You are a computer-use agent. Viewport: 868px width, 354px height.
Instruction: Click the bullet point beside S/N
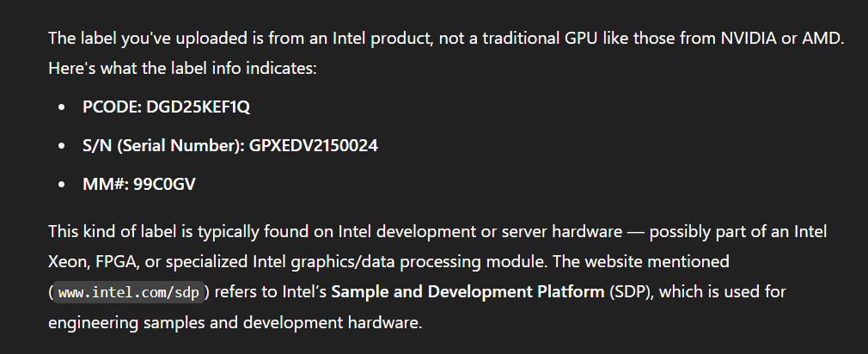tap(61, 145)
